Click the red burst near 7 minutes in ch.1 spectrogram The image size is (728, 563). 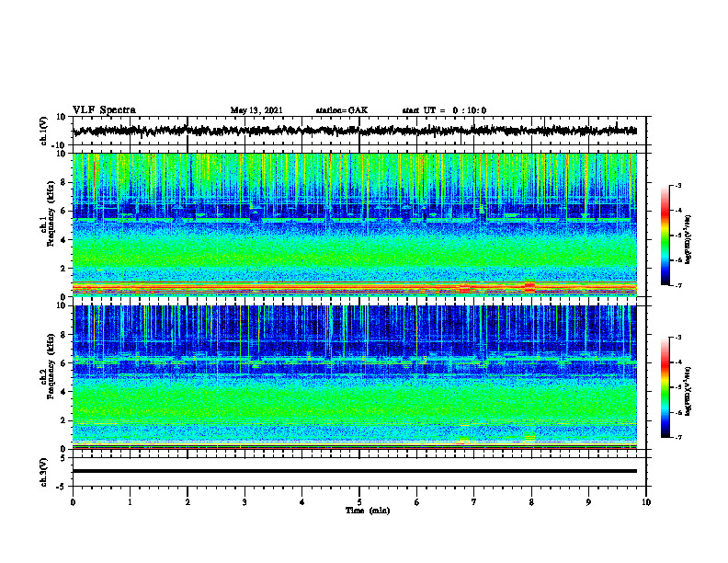click(465, 289)
